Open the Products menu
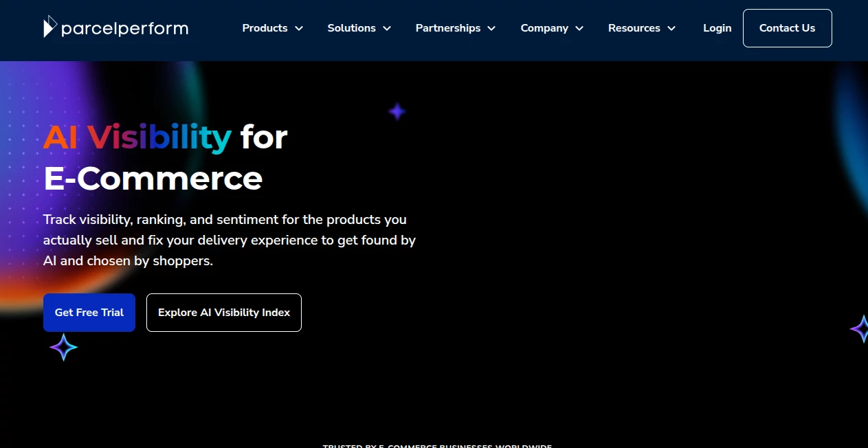Image resolution: width=868 pixels, height=448 pixels. pyautogui.click(x=265, y=28)
